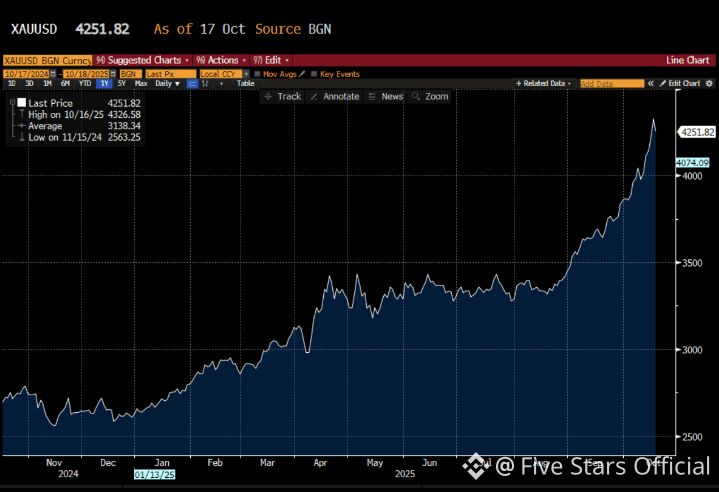The image size is (719, 492).
Task: Click the High on 10/16/25 legend row
Action: [80, 114]
